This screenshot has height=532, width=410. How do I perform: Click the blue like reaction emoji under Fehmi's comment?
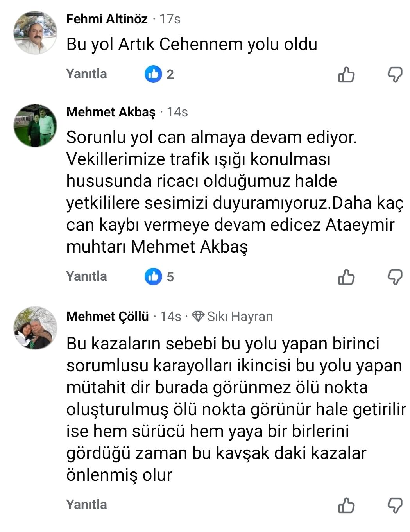[153, 74]
